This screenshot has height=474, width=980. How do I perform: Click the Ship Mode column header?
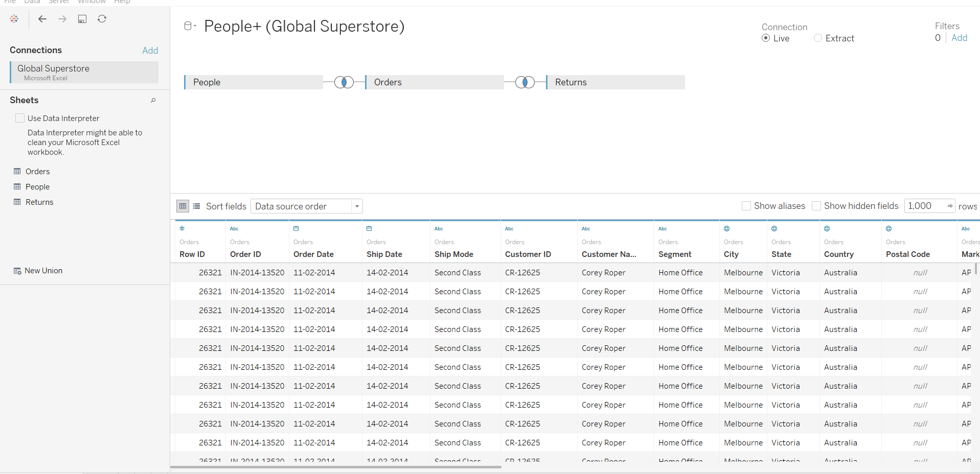pyautogui.click(x=454, y=254)
